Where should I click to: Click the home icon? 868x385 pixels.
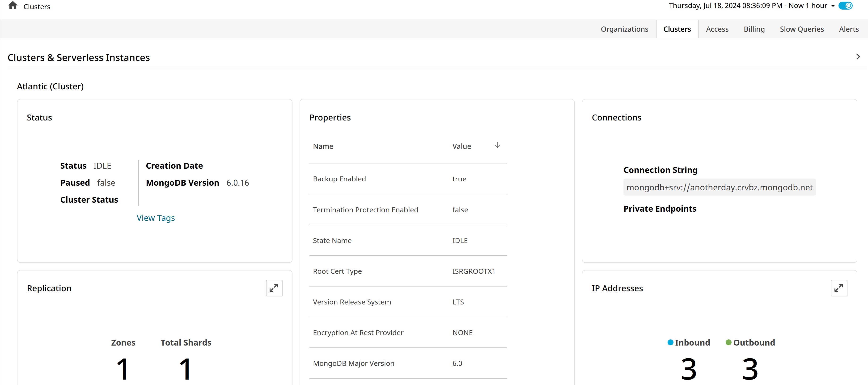pyautogui.click(x=13, y=6)
